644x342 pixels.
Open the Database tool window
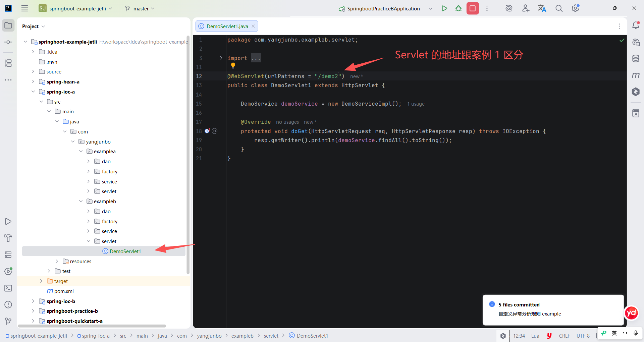[636, 59]
